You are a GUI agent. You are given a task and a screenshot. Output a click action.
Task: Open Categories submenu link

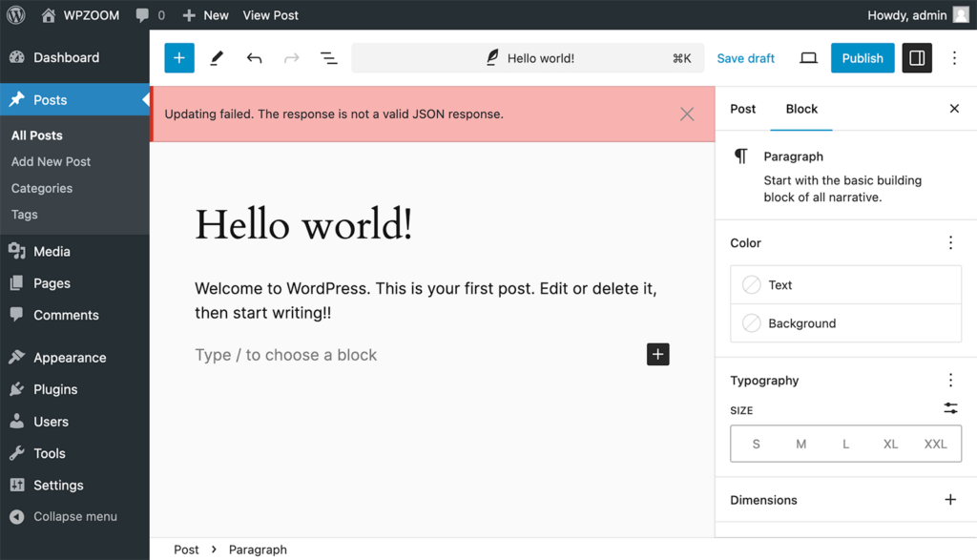point(42,188)
